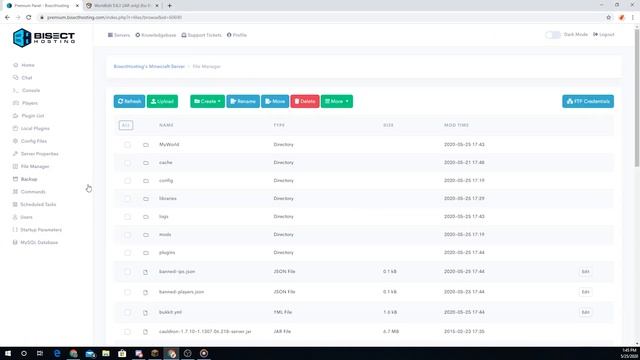The width and height of the screenshot is (640, 360).
Task: Click the libraries folder icon
Action: click(146, 199)
